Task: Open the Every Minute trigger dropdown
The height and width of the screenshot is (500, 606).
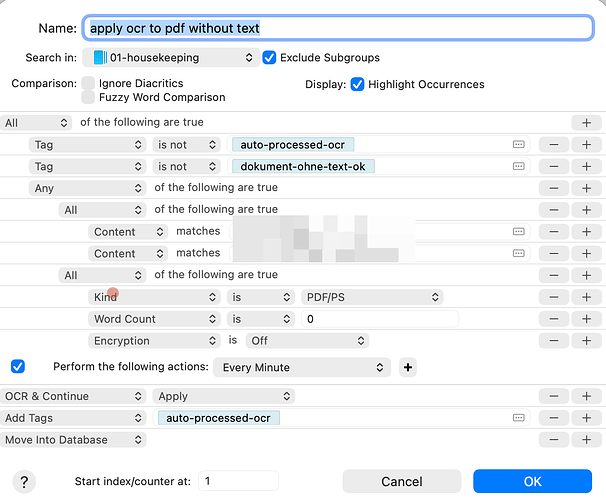Action: [x=302, y=367]
